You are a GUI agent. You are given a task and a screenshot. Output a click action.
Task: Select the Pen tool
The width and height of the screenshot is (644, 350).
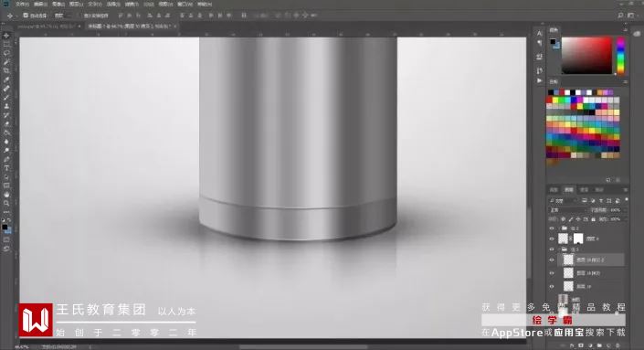[6, 159]
